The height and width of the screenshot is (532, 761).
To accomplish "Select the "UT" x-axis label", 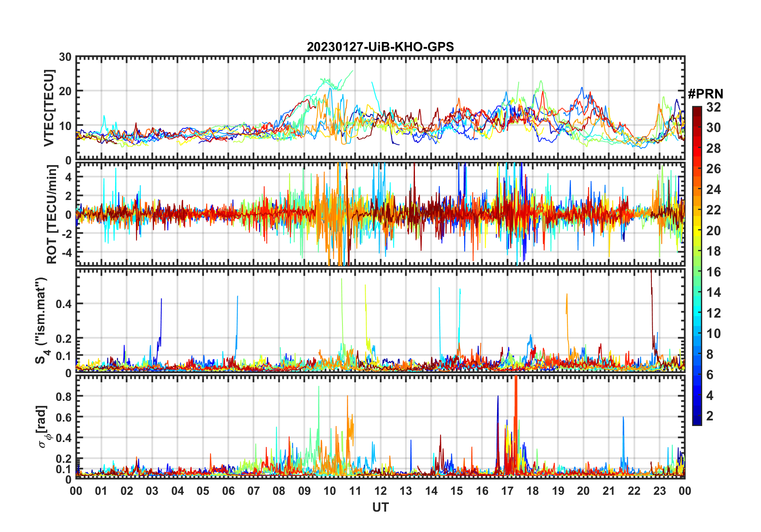I will point(380,507).
